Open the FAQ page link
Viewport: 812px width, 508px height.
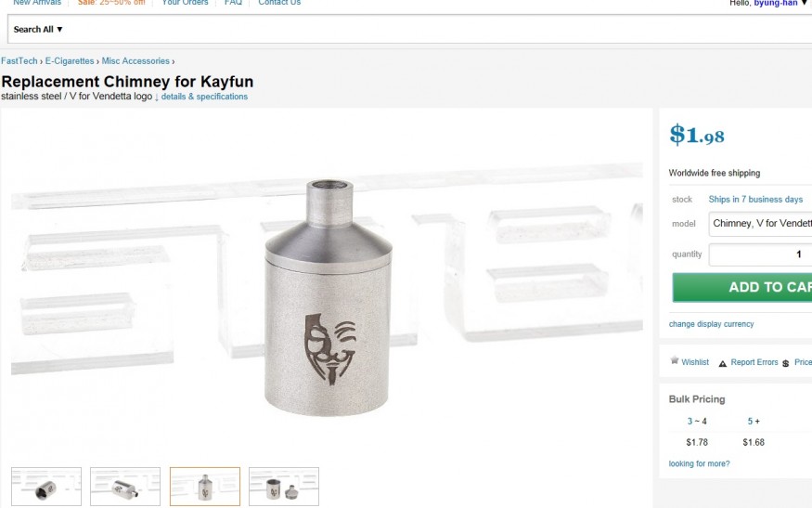point(233,3)
